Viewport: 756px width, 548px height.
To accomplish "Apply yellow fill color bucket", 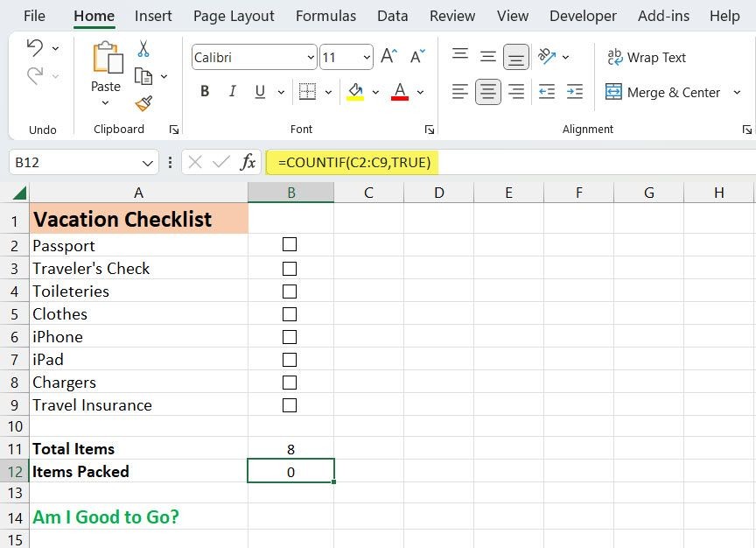I will pyautogui.click(x=355, y=91).
